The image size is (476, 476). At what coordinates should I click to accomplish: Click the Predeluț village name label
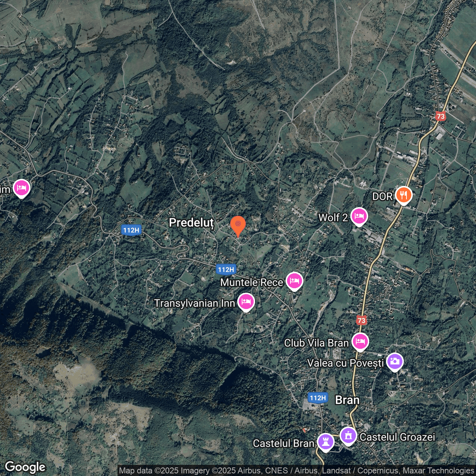(191, 223)
